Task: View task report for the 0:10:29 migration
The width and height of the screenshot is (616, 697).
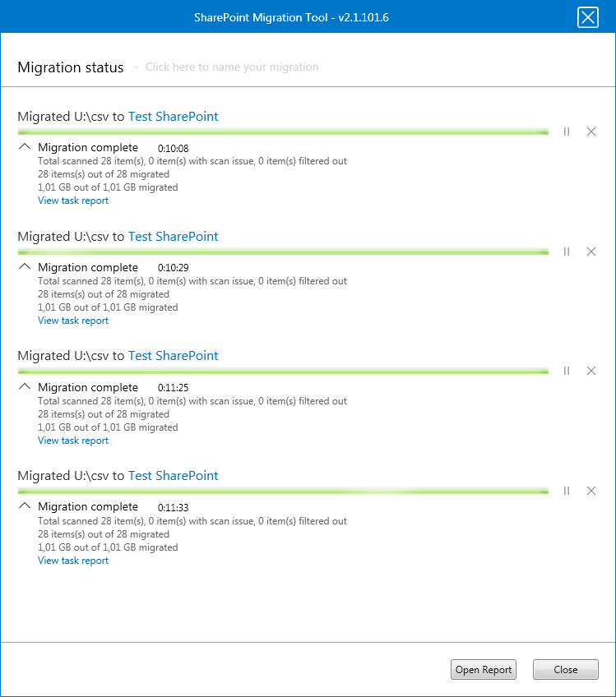Action: pos(73,321)
